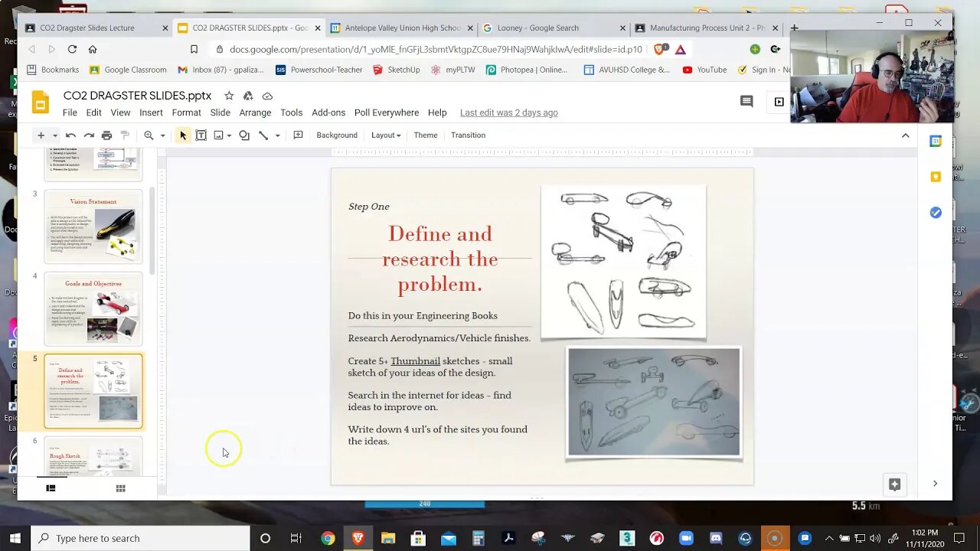Open the Poll Everywhere menu
This screenshot has height=551, width=980.
coord(387,112)
